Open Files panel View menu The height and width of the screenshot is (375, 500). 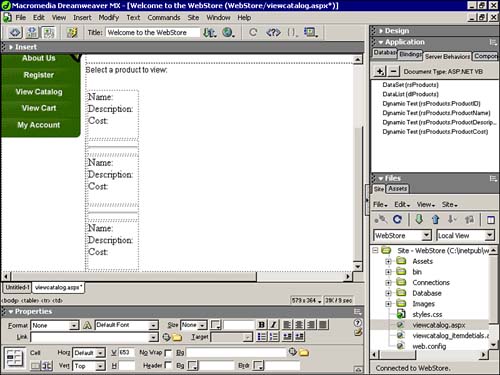pyautogui.click(x=426, y=204)
